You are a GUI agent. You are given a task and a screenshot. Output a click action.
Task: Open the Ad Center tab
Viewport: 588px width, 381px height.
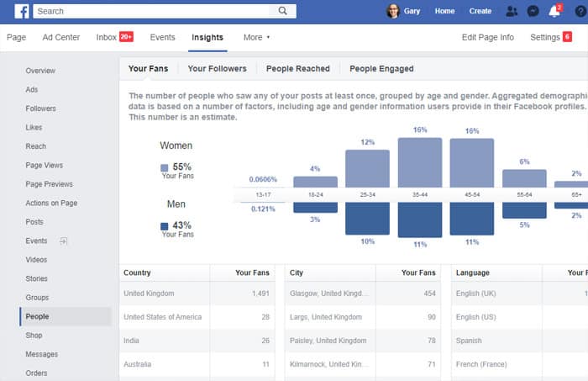click(61, 37)
